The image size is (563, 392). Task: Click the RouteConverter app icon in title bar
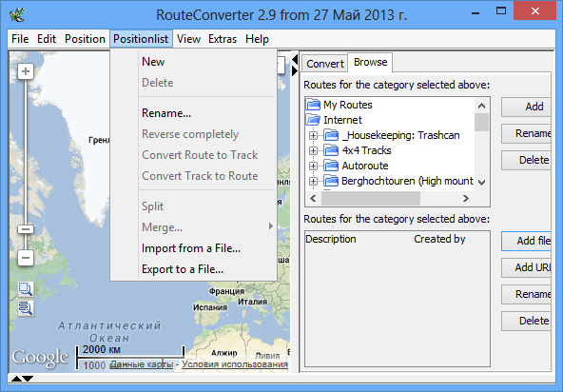click(x=17, y=14)
